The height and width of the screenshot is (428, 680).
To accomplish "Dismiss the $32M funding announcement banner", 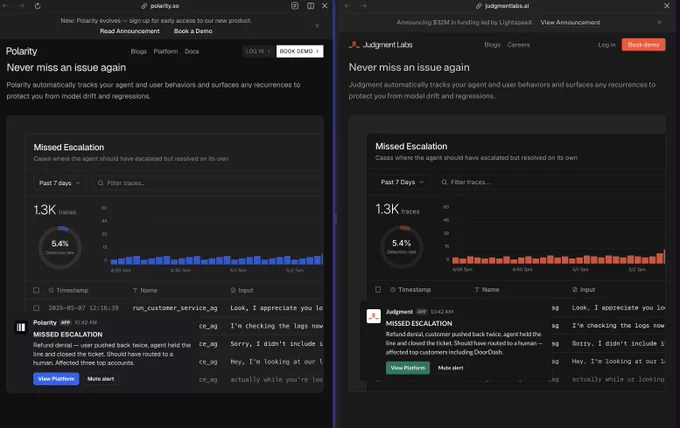I will (x=659, y=22).
